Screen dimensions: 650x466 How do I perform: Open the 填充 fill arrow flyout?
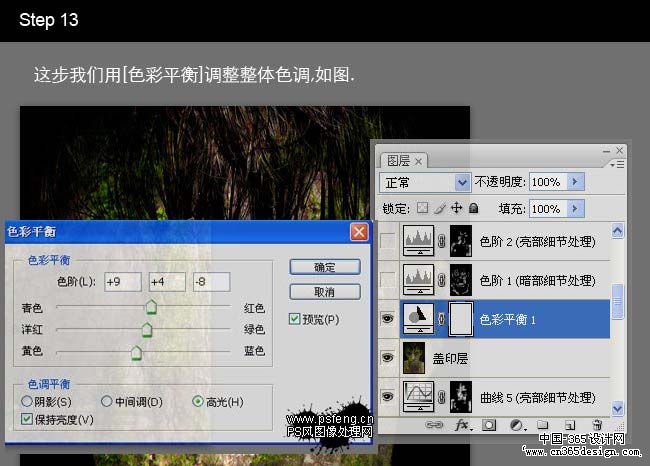[x=575, y=208]
